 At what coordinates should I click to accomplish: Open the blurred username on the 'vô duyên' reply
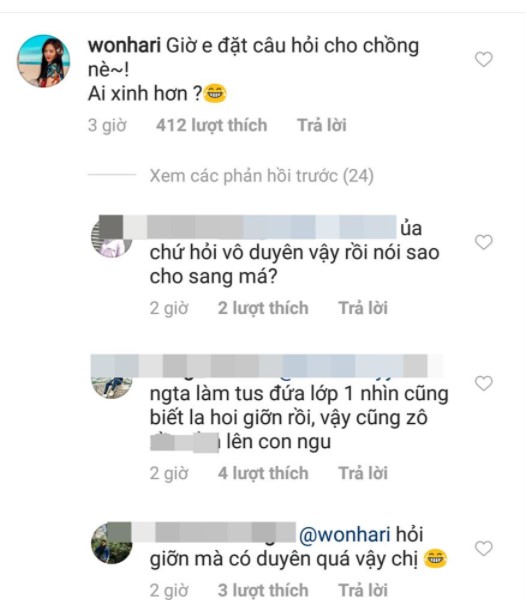tap(248, 227)
